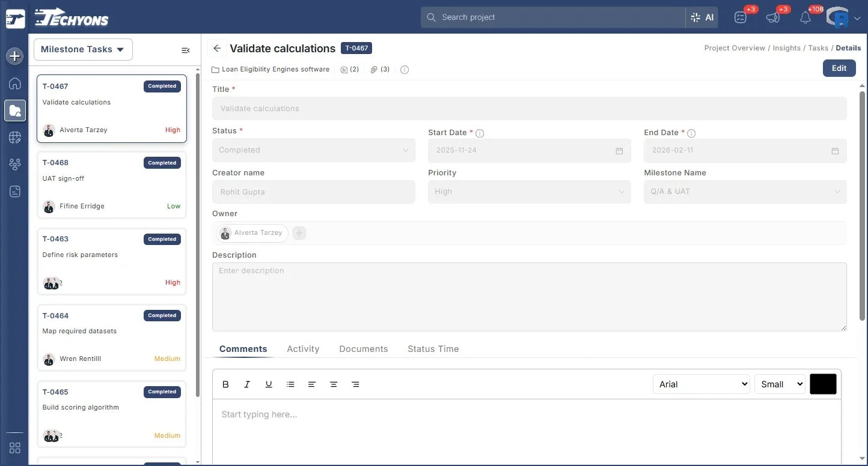Open the teams icon in the left sidebar

tap(14, 164)
